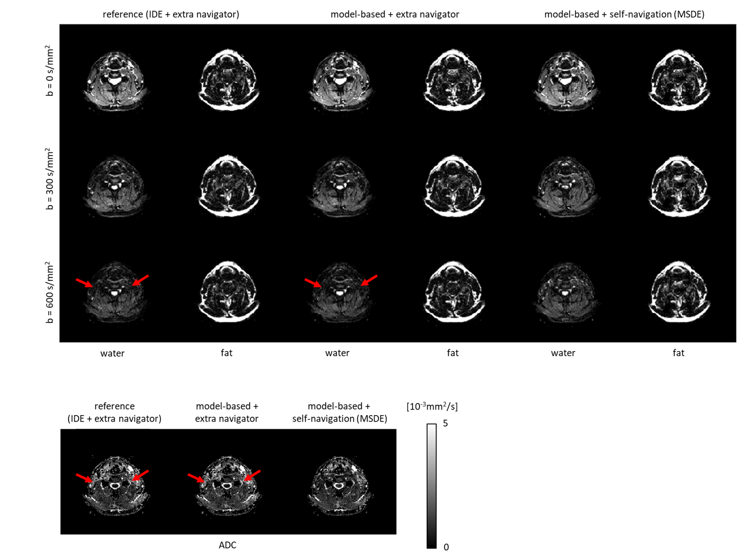746x560 pixels.
Task: Click right red arrow on model-based extra navigator b=600 water image
Action: click(369, 280)
